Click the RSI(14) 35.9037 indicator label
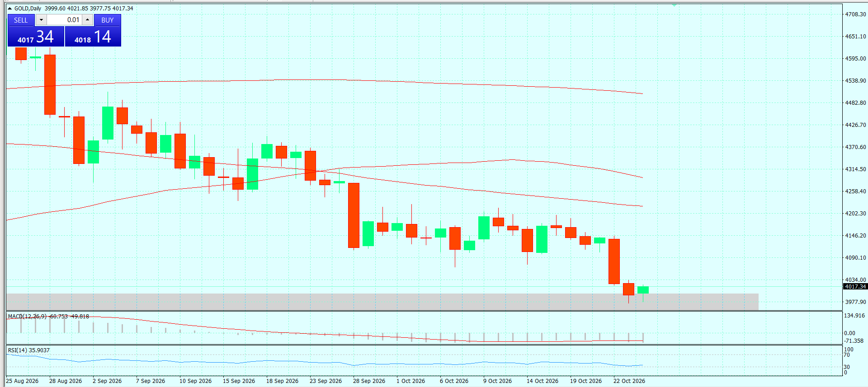868x387 pixels. point(29,350)
